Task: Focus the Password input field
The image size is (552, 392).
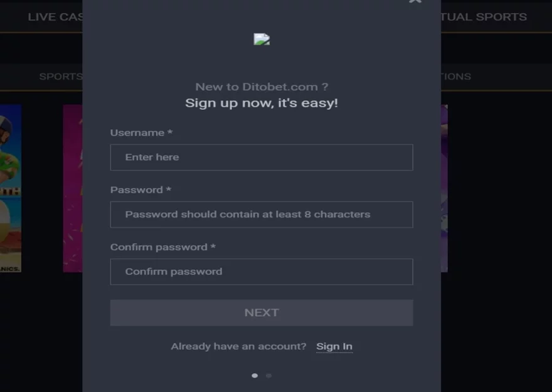Action: click(x=262, y=215)
